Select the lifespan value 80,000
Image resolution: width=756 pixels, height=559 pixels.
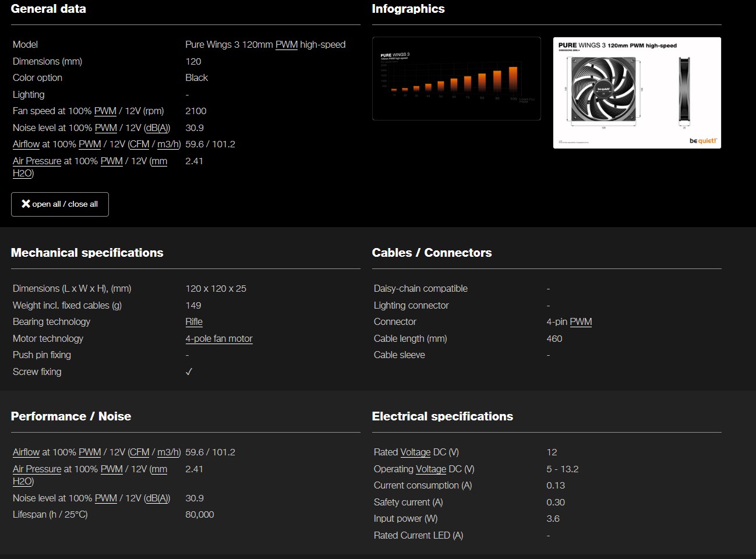click(x=200, y=515)
